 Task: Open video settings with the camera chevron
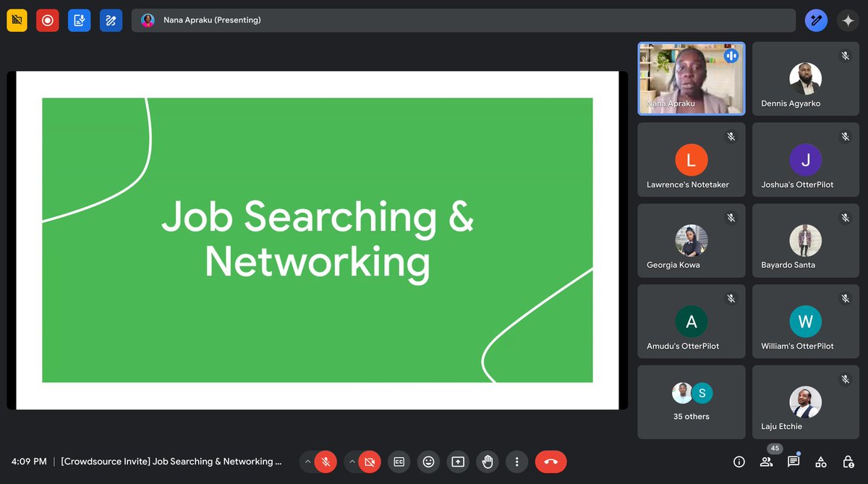click(x=353, y=461)
